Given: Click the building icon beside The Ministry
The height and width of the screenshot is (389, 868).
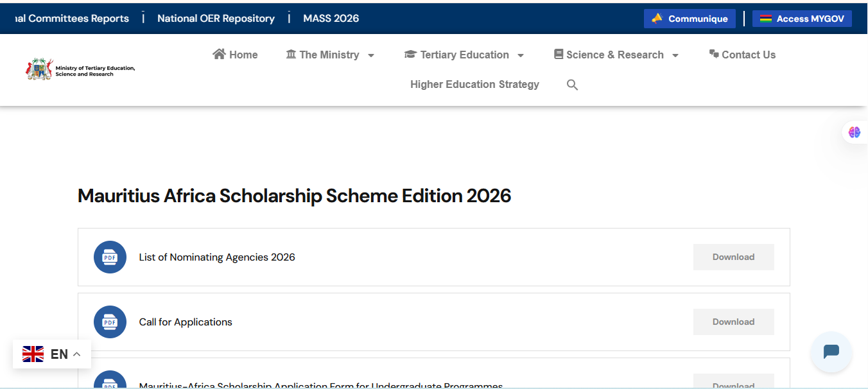Looking at the screenshot, I should (x=290, y=54).
